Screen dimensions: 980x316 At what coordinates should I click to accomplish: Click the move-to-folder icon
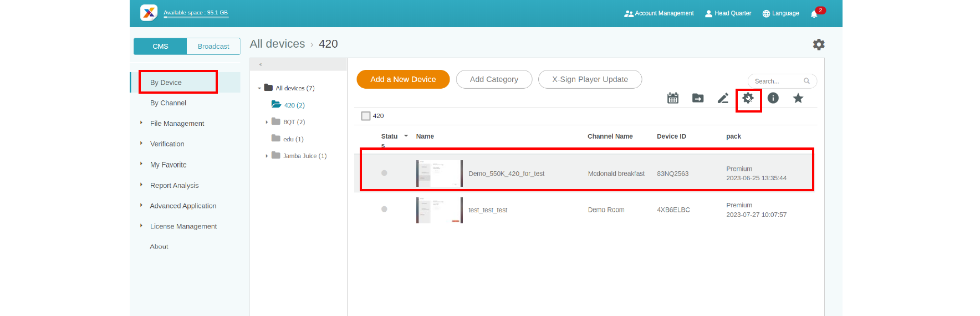pos(698,98)
